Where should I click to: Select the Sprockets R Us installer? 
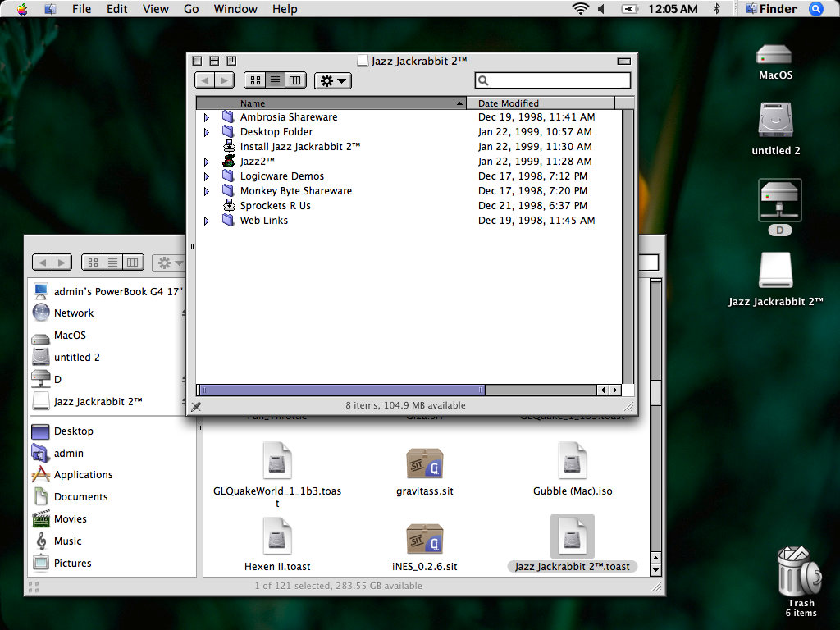267,205
